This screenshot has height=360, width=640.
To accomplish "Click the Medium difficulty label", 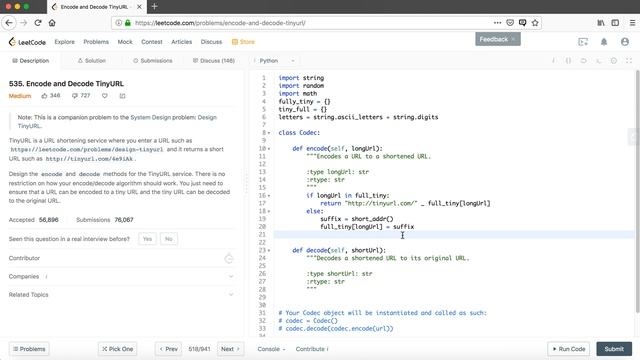I will click(x=20, y=96).
